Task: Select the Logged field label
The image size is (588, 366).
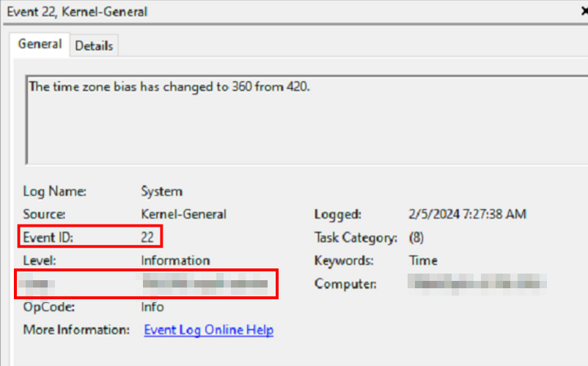Action: click(x=338, y=214)
